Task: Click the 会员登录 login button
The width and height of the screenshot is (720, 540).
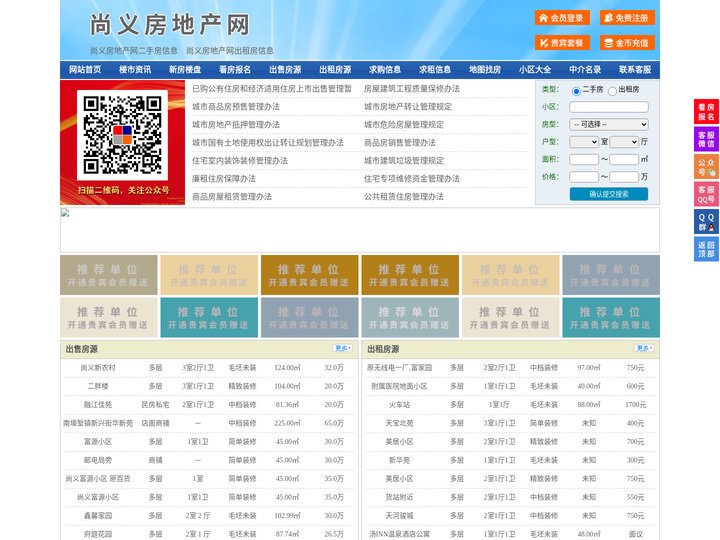Action: [x=562, y=18]
